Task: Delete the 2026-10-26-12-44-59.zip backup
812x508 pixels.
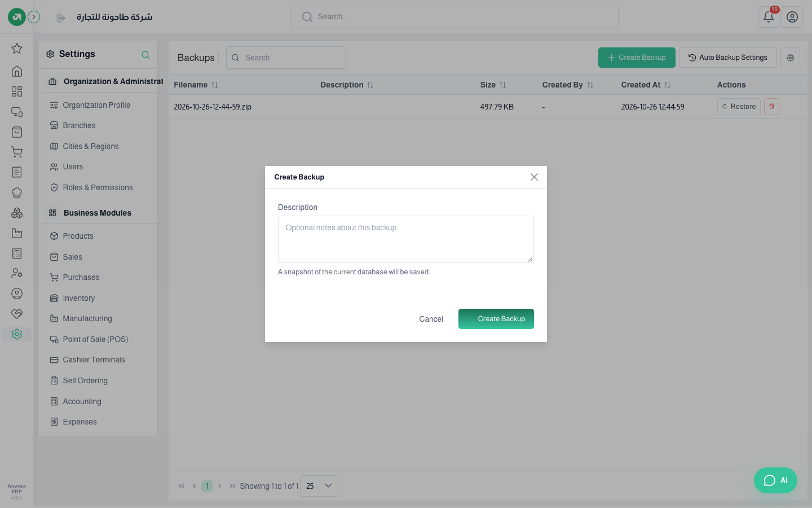Action: pos(771,107)
